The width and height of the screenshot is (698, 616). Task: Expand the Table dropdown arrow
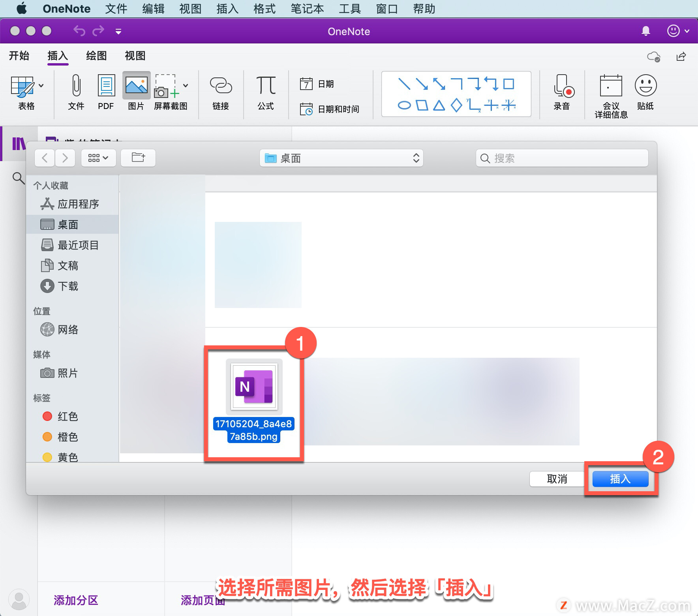(41, 85)
